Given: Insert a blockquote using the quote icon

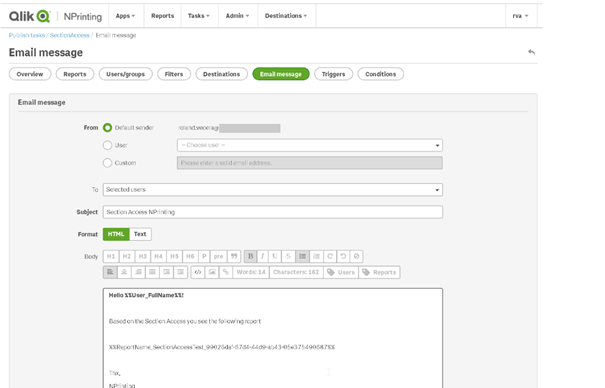Looking at the screenshot, I should 234,256.
